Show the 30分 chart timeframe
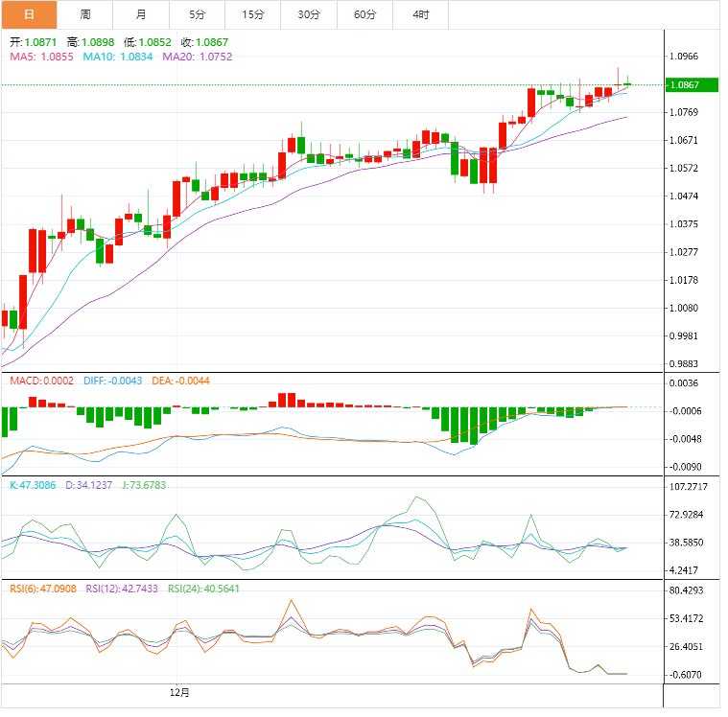This screenshot has width=728, height=717. (x=309, y=14)
